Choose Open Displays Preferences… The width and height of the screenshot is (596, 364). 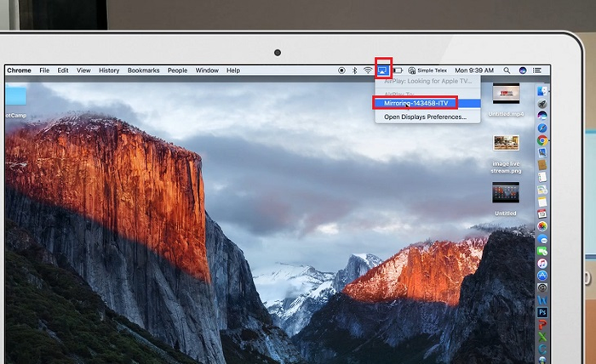pos(427,117)
